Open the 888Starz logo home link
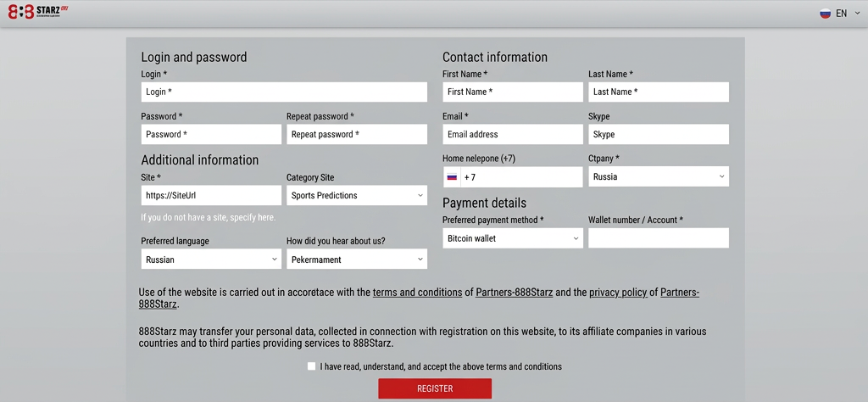Image resolution: width=868 pixels, height=402 pixels. point(37,12)
